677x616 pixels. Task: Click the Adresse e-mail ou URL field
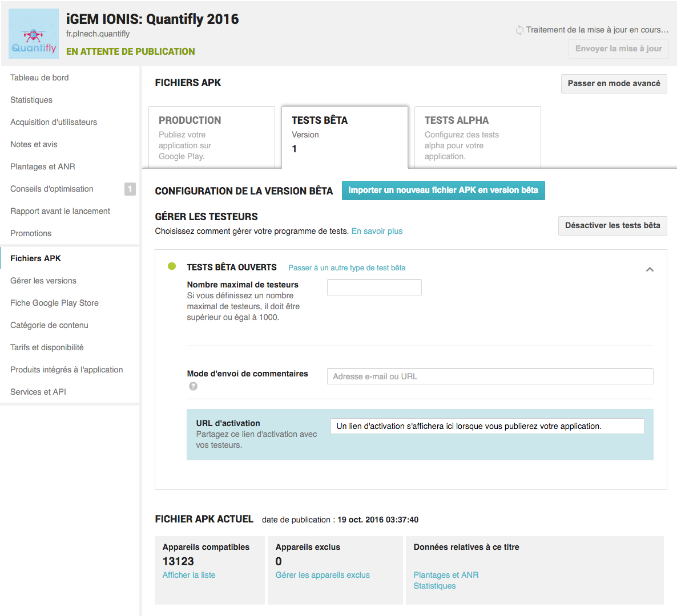490,376
